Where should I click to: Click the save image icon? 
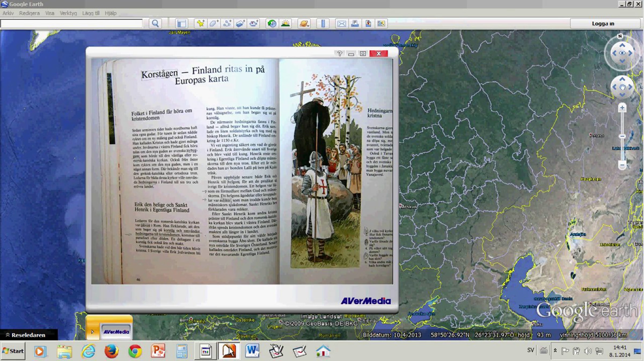click(368, 24)
